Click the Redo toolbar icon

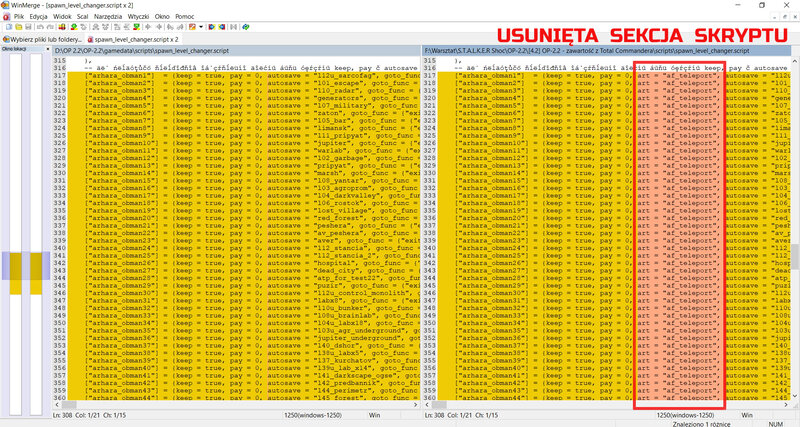coord(51,27)
